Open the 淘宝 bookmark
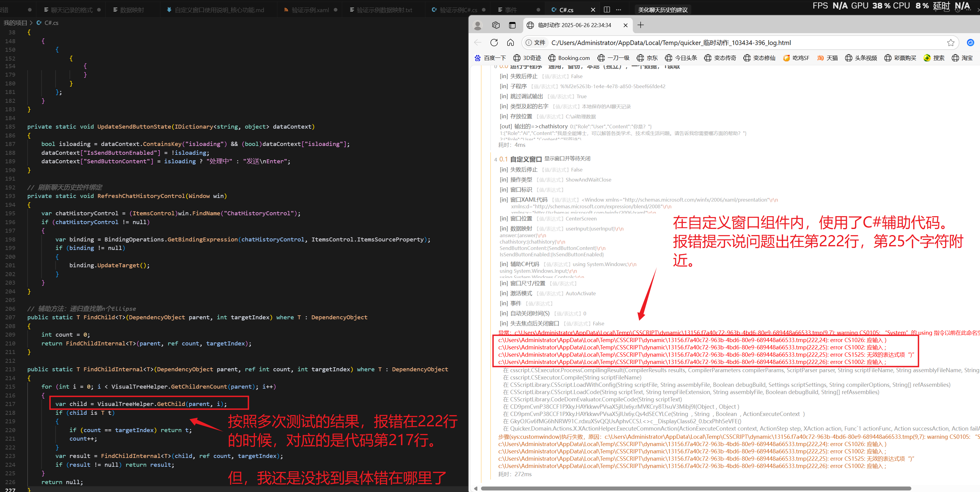This screenshot has width=980, height=492. click(x=962, y=58)
